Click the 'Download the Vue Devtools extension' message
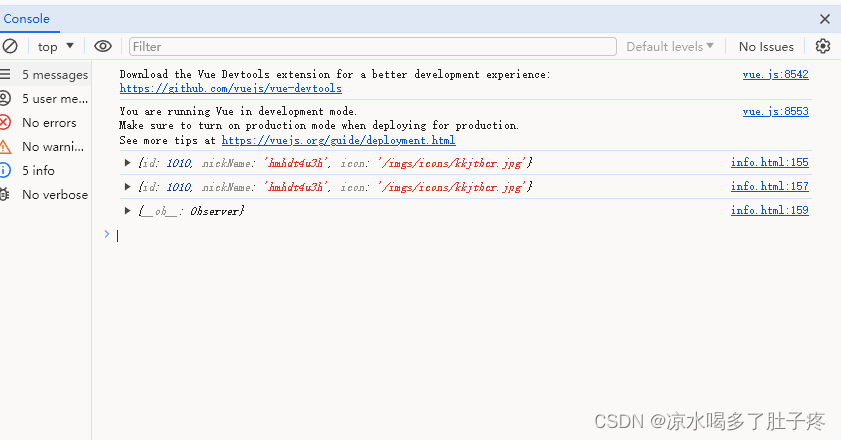The image size is (841, 440). (x=335, y=75)
